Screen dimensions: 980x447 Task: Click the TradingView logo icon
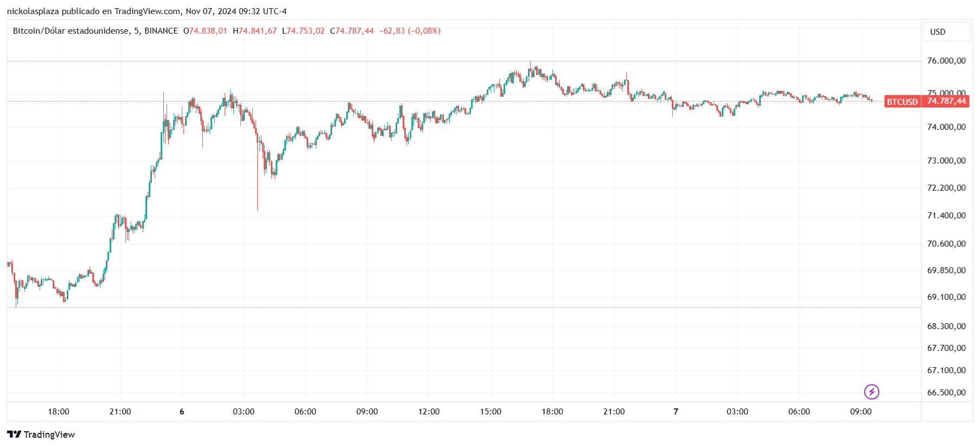[14, 435]
